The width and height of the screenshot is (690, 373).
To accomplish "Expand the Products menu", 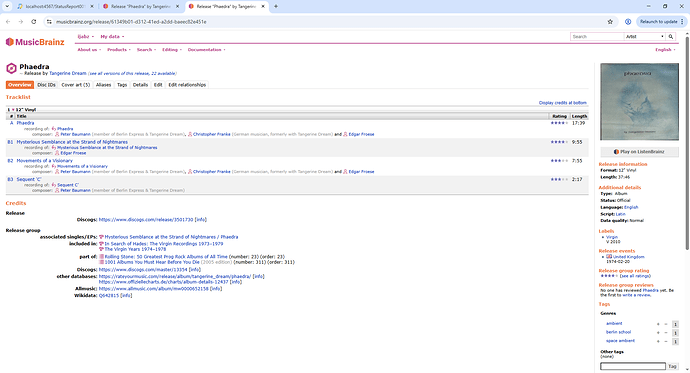I will point(119,50).
